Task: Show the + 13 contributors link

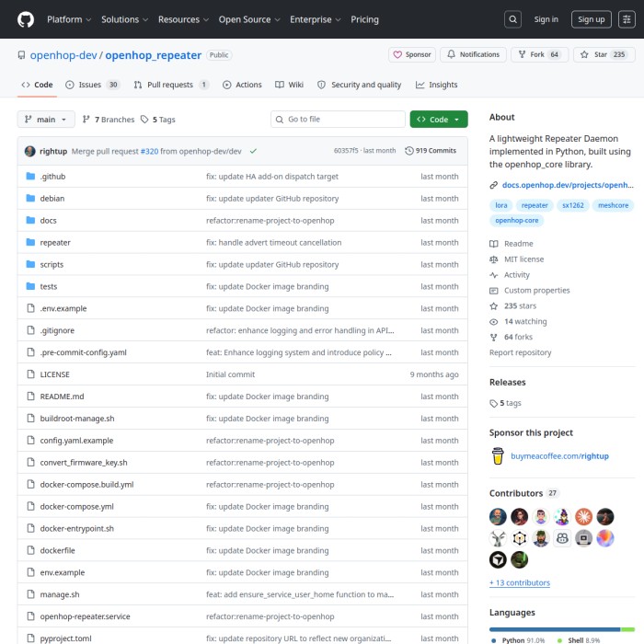Action: [x=520, y=582]
